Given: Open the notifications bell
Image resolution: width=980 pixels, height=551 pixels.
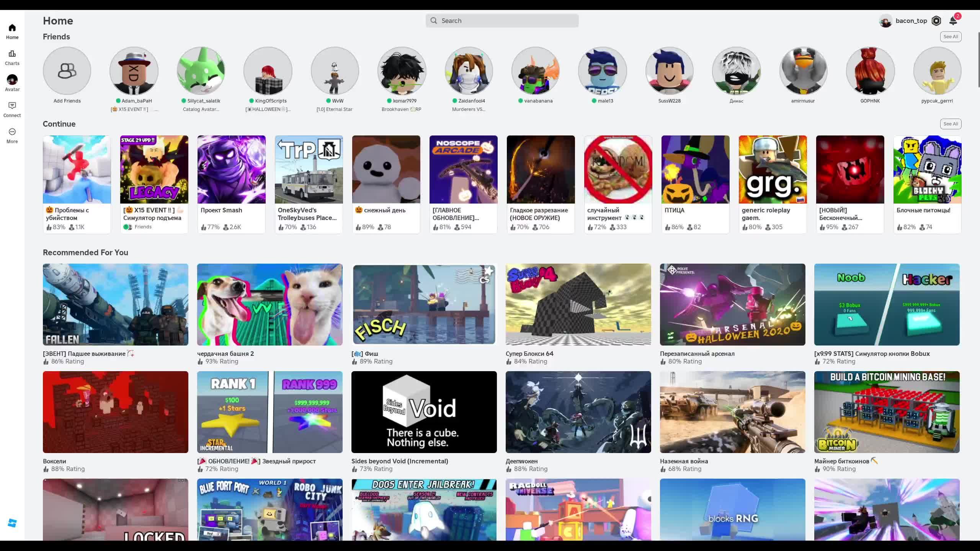Looking at the screenshot, I should pyautogui.click(x=953, y=21).
